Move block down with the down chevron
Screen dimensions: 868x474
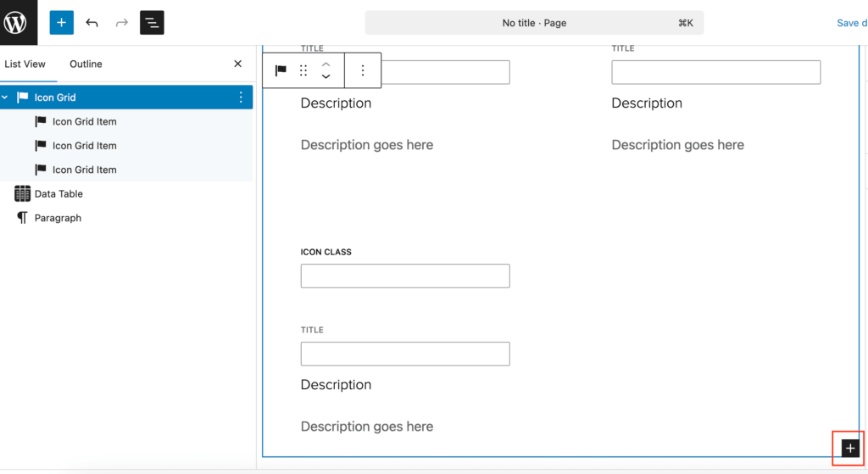point(325,77)
